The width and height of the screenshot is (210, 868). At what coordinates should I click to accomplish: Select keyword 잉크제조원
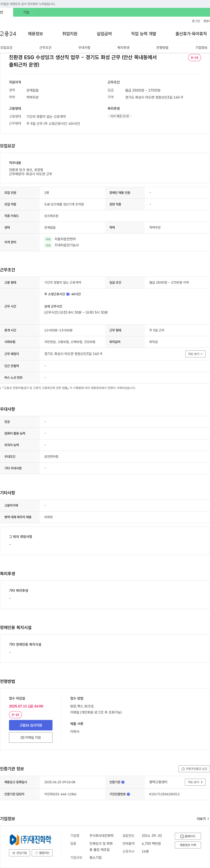coord(51,216)
